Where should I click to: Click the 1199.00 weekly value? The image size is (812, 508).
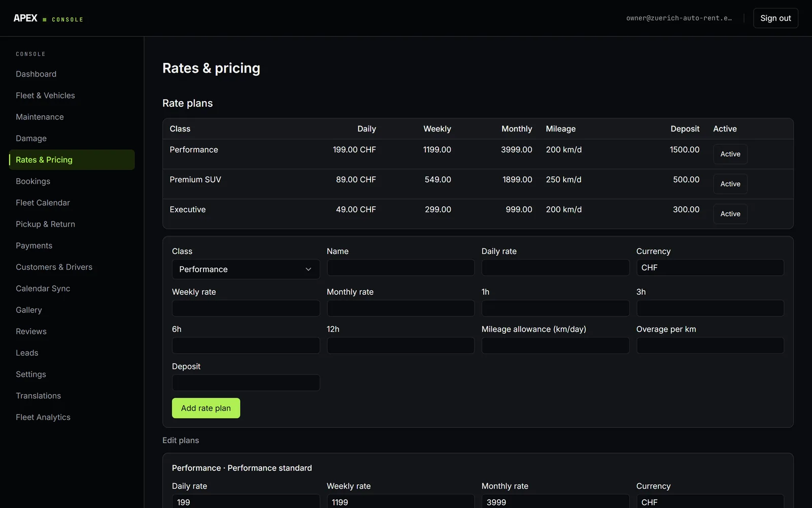(x=437, y=150)
